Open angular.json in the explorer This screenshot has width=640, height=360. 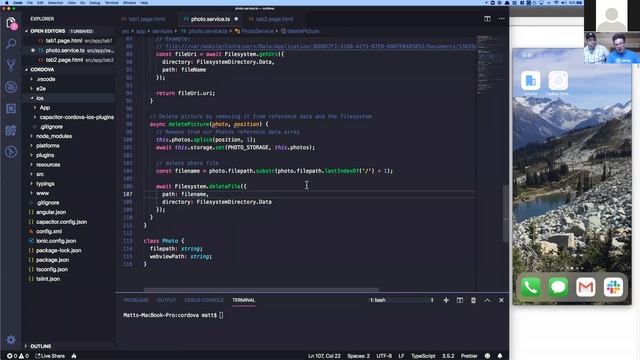pos(51,212)
